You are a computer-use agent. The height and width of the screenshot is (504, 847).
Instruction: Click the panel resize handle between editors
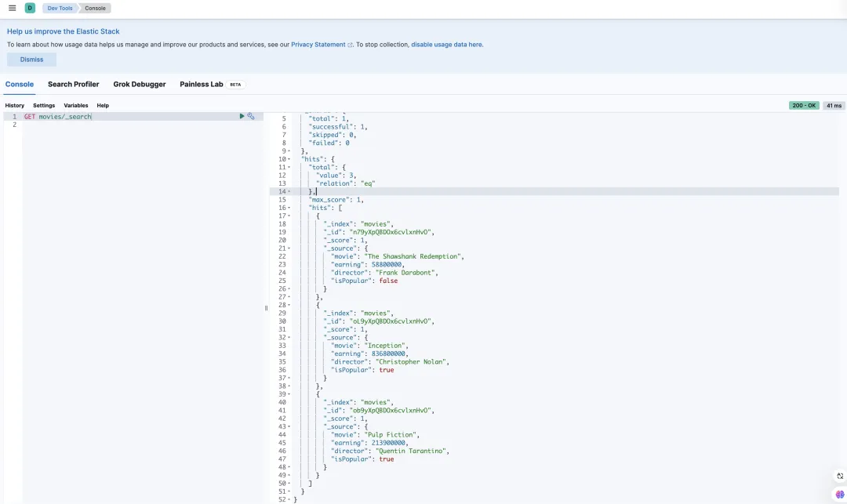click(266, 308)
